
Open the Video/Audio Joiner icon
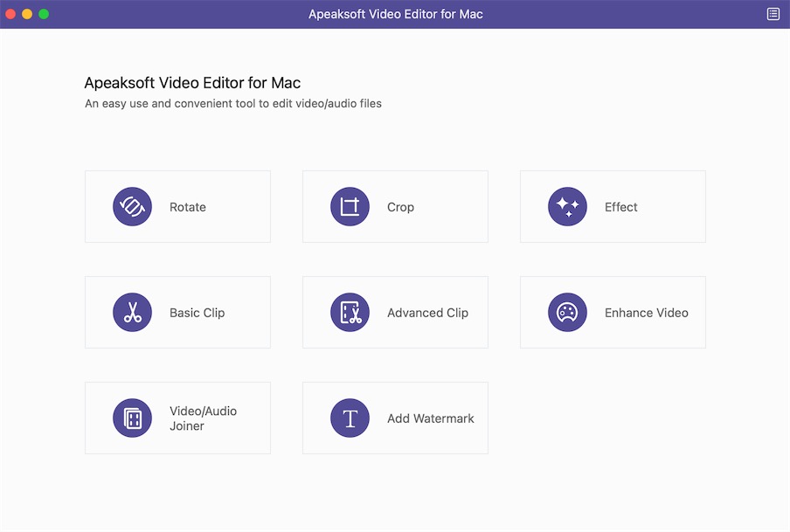(132, 418)
